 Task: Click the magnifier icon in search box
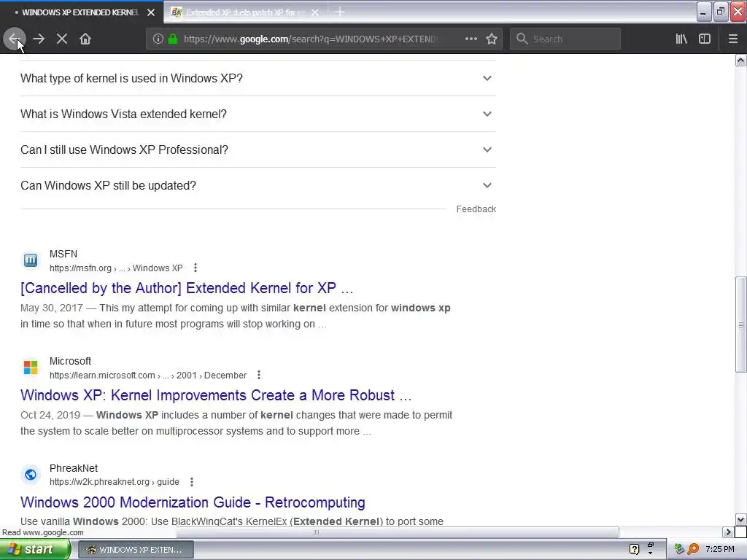(522, 39)
